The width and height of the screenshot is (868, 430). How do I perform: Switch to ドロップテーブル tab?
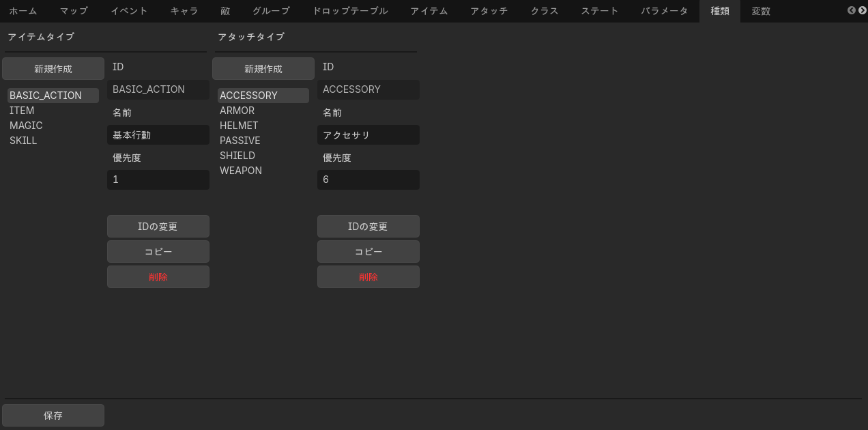(x=350, y=11)
